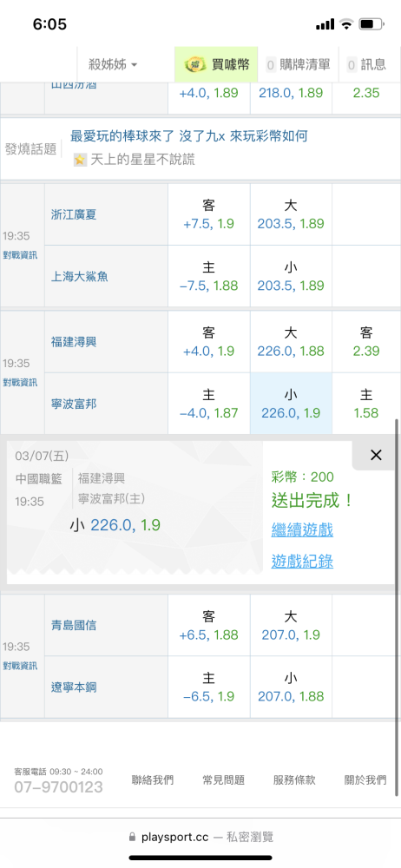
Task: Open the 購牌清單 tab
Action: (299, 65)
